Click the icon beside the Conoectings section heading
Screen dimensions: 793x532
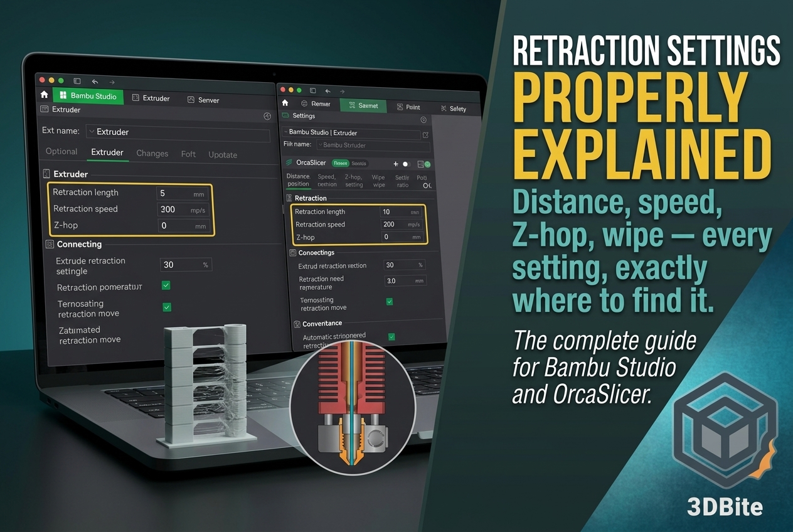tap(293, 253)
